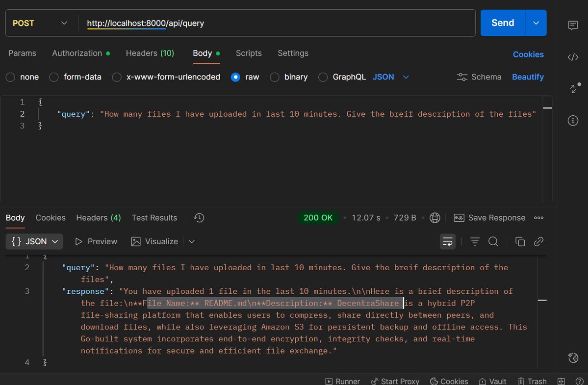Open the request history clock icon
This screenshot has width=588, height=385.
click(x=199, y=217)
